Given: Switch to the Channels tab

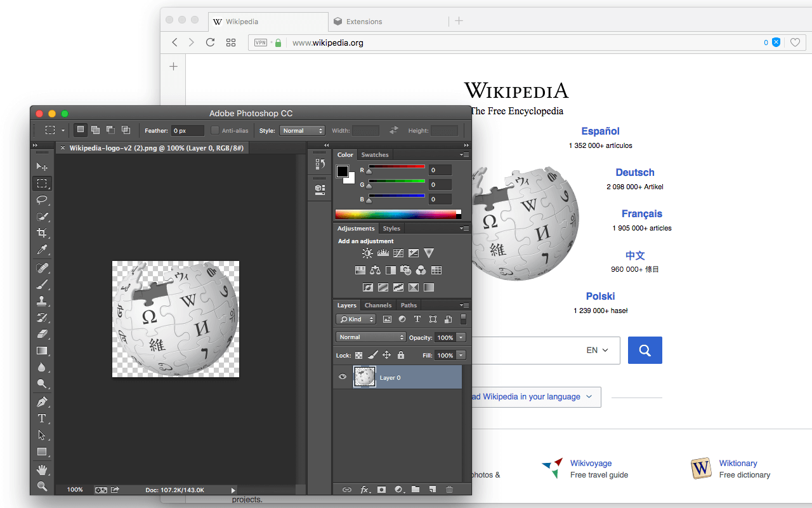Looking at the screenshot, I should [x=378, y=305].
